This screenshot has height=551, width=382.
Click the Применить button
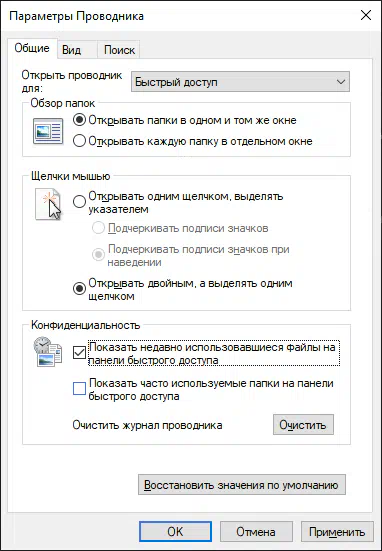click(337, 532)
